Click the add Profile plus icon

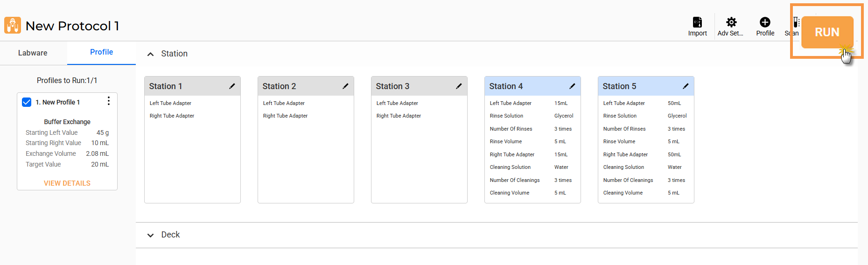765,22
